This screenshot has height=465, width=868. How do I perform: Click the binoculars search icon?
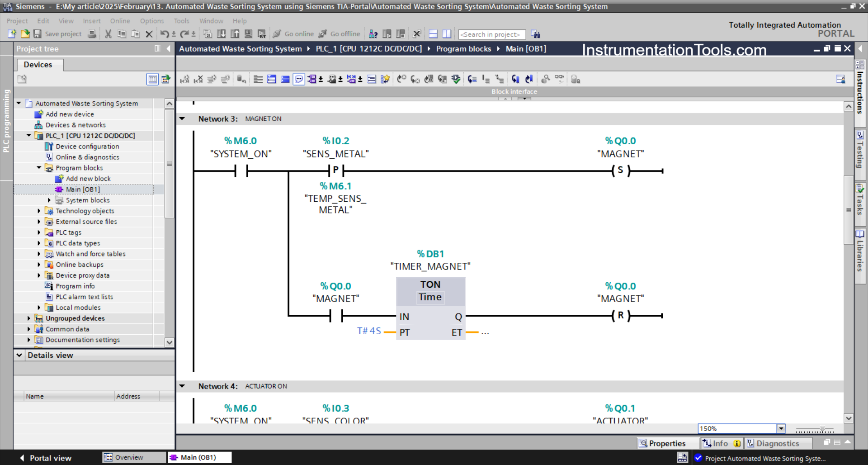[536, 34]
